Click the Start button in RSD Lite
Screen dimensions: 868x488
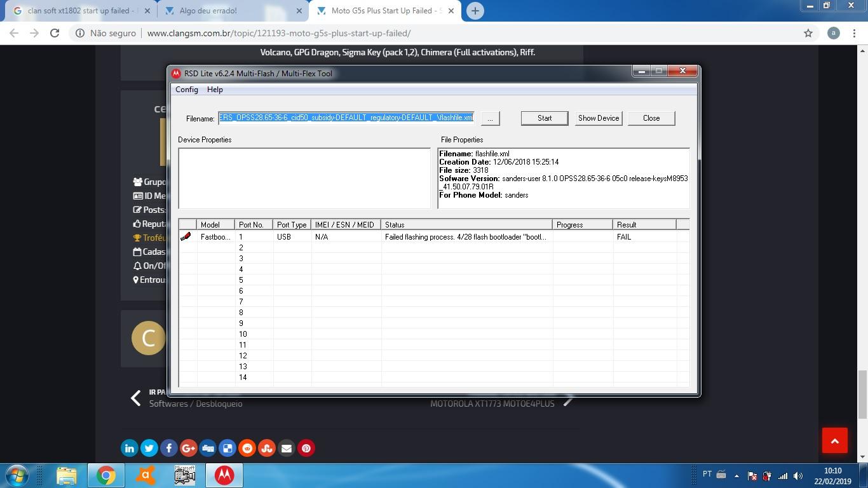545,118
